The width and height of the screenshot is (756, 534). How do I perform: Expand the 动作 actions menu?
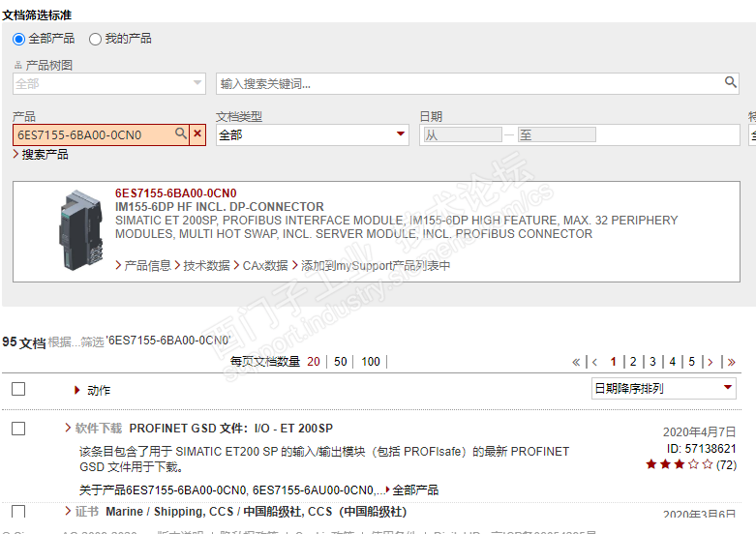[x=93, y=391]
